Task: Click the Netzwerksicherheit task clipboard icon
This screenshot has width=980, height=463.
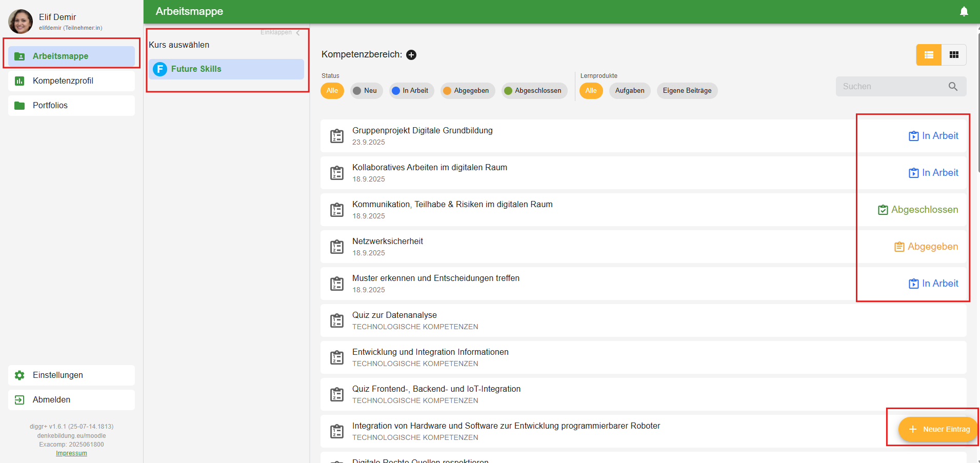Action: tap(337, 247)
